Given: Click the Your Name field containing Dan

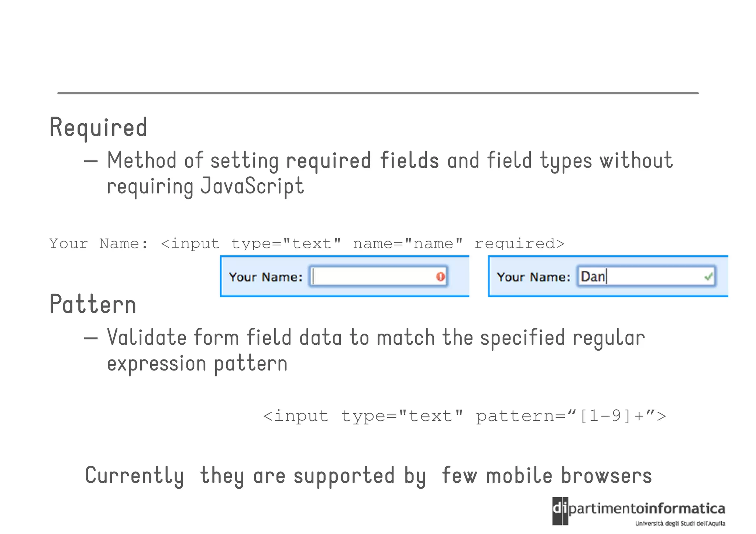Looking at the screenshot, I should pyautogui.click(x=646, y=276).
